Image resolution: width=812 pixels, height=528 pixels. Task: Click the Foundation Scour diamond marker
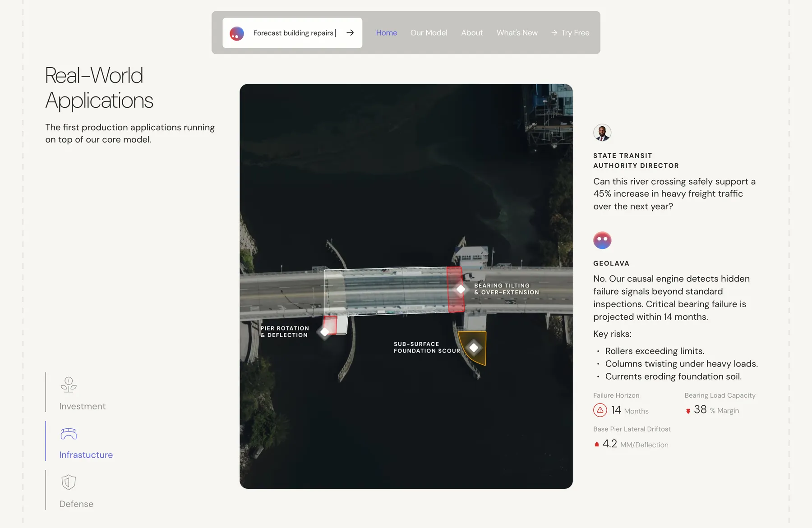pos(474,348)
